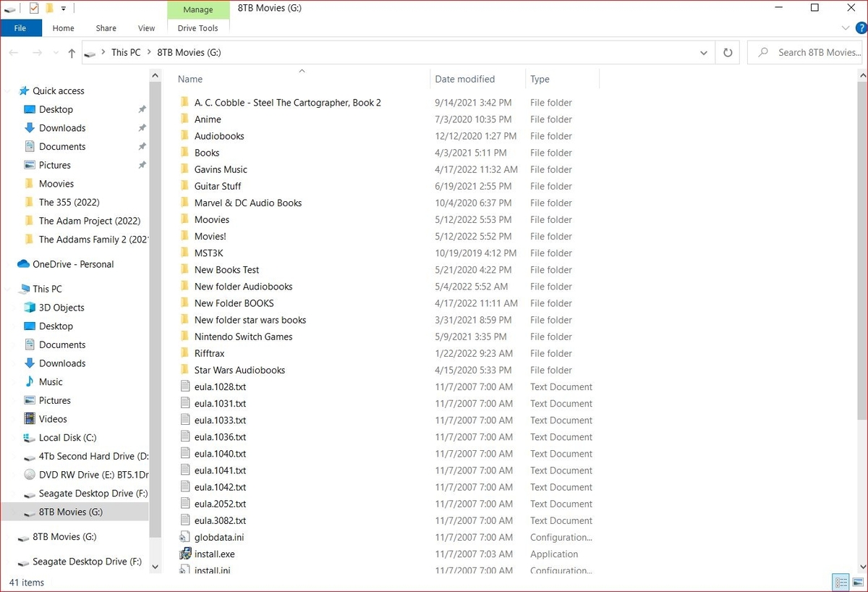The image size is (868, 592).
Task: Navigate up one level using the up arrow
Action: point(70,52)
